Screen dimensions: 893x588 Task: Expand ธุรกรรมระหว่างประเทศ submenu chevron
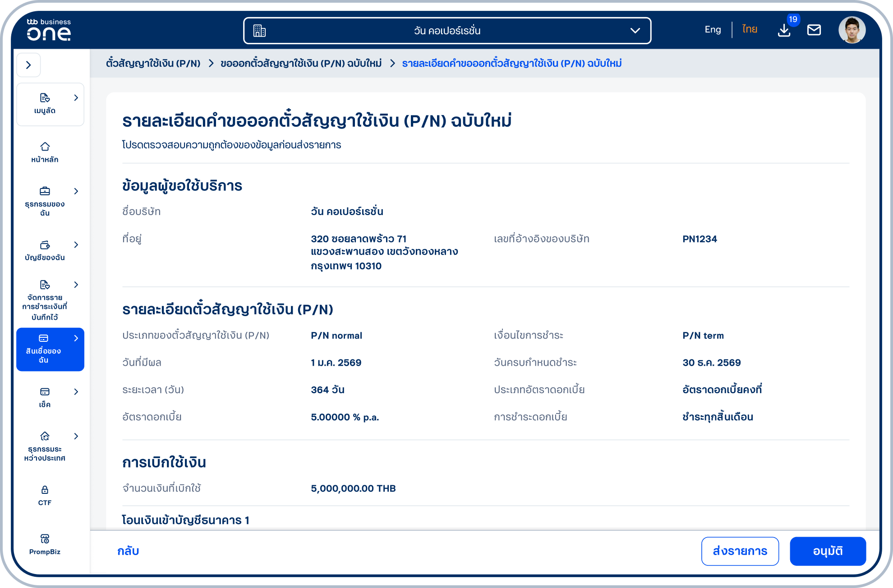(x=76, y=436)
